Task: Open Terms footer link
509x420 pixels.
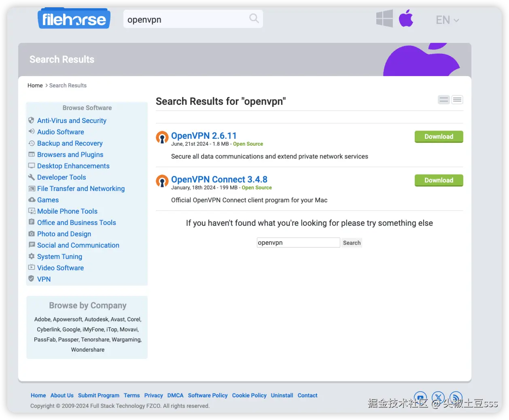Action: point(131,395)
